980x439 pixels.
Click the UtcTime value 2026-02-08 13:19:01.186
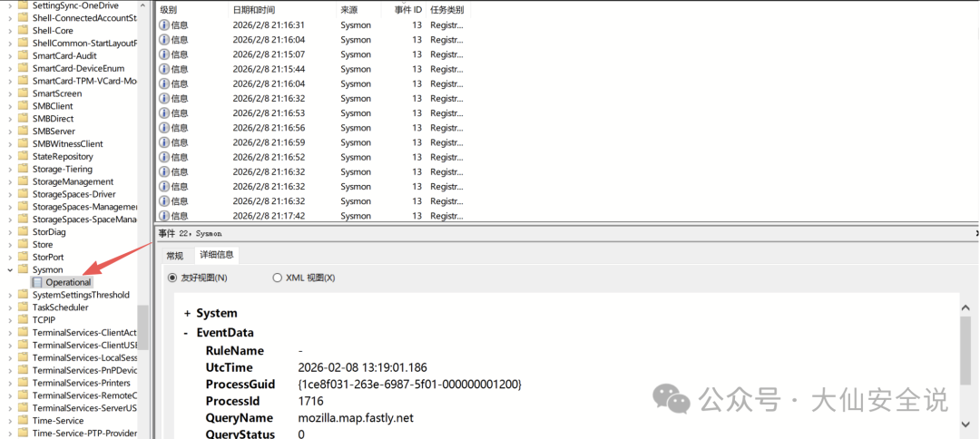pyautogui.click(x=362, y=367)
